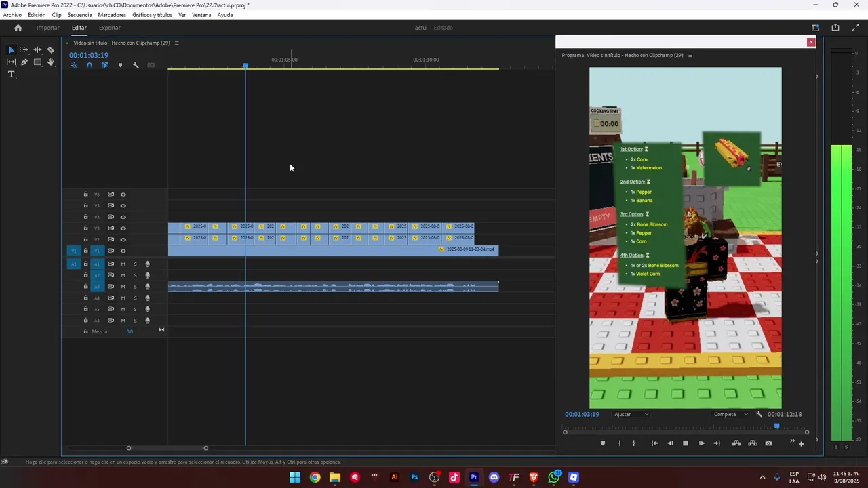Click Program monitor scrubber playhead
Screen dimensions: 868x488
point(777,426)
